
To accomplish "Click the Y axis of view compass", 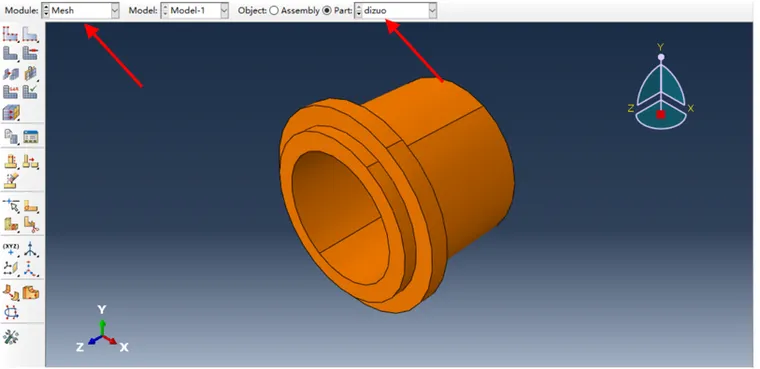I will (x=661, y=57).
